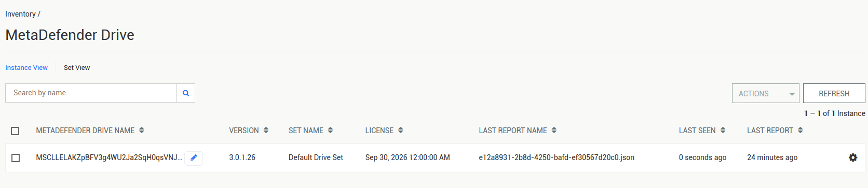Viewport: 868px width, 188px height.
Task: Sort by Last Report Name arrows
Action: pyautogui.click(x=554, y=131)
